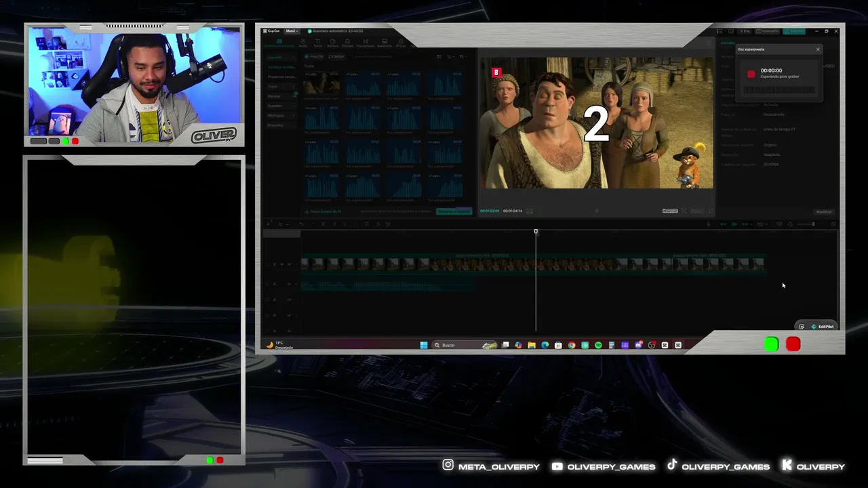
Task: Start recording with the red record button
Action: click(x=751, y=74)
